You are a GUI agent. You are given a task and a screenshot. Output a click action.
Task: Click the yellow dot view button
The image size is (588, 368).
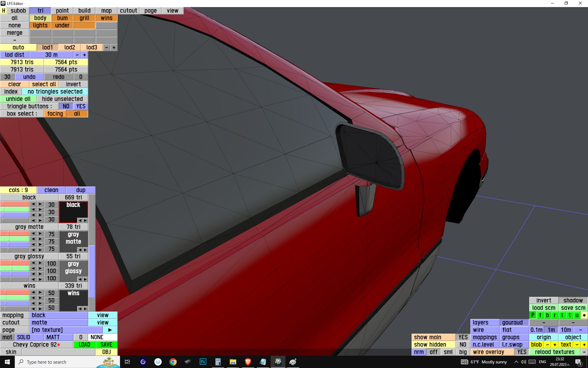[584, 315]
